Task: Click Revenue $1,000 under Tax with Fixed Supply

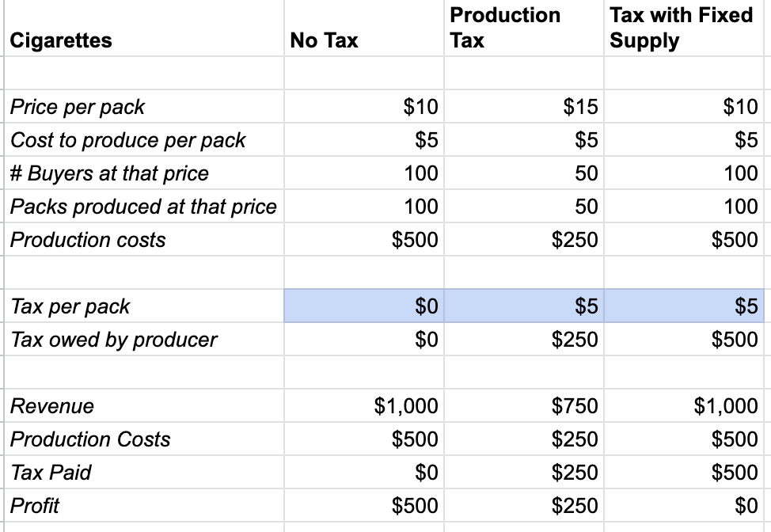Action: (x=683, y=405)
